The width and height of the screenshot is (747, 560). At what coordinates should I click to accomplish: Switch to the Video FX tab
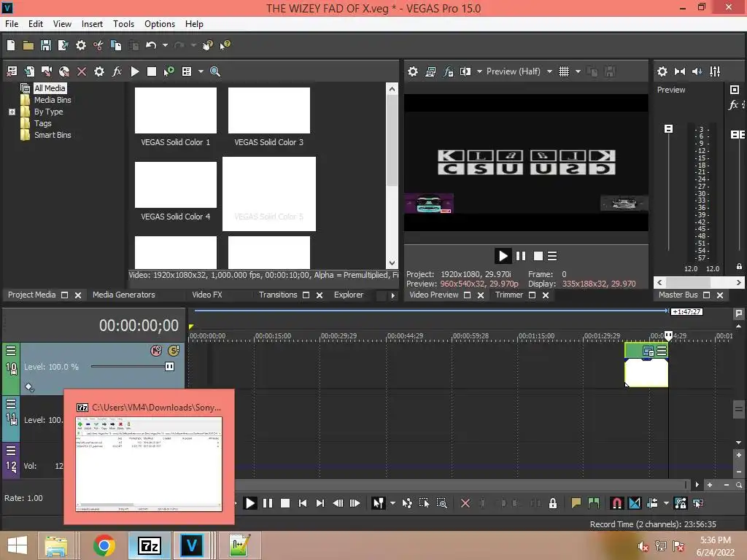(206, 295)
